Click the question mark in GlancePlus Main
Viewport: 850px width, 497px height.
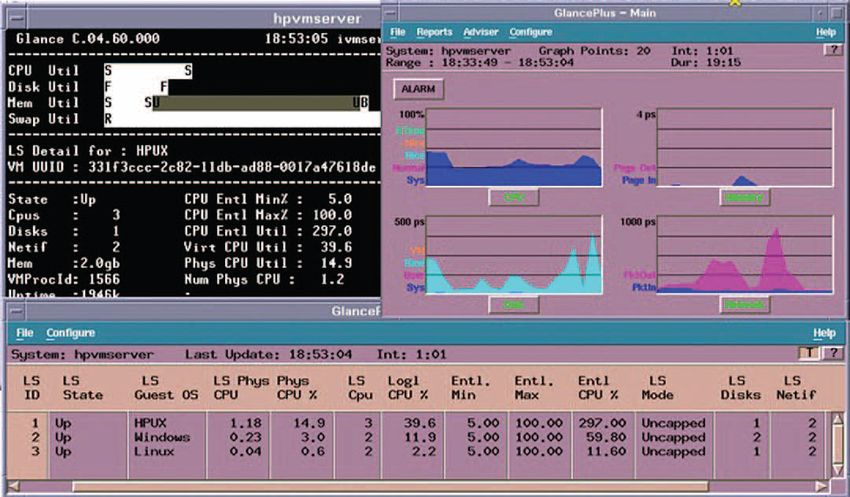(x=833, y=50)
